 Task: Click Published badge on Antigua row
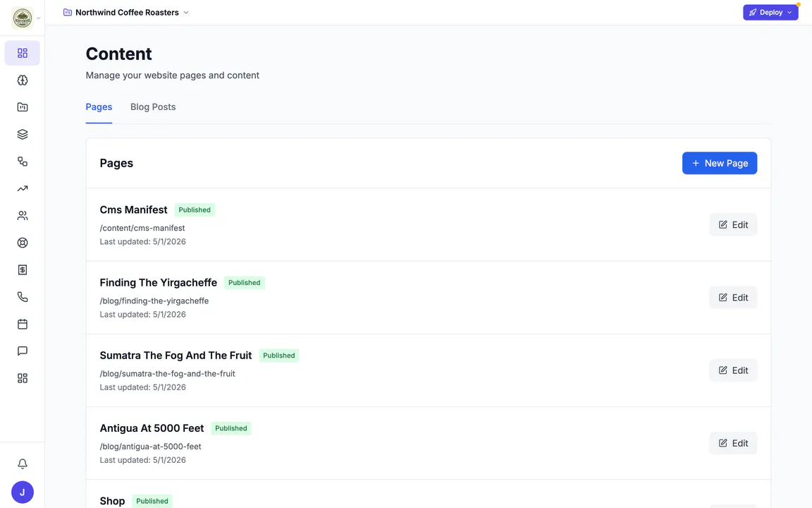pos(231,428)
